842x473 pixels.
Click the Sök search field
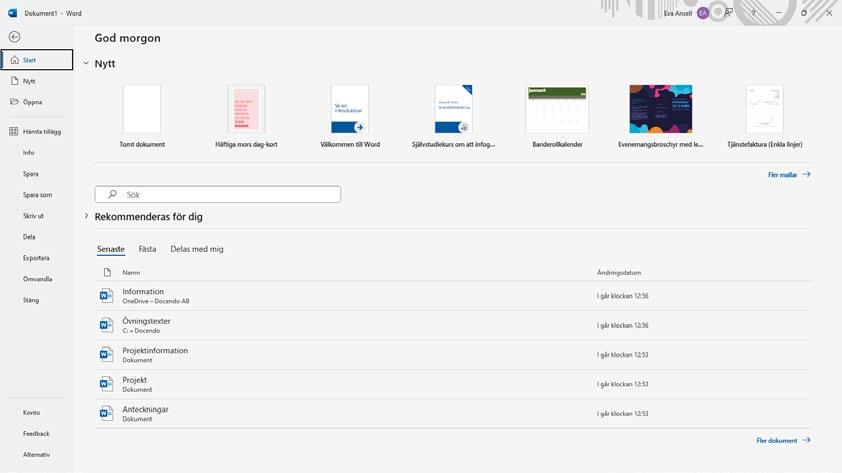[217, 194]
